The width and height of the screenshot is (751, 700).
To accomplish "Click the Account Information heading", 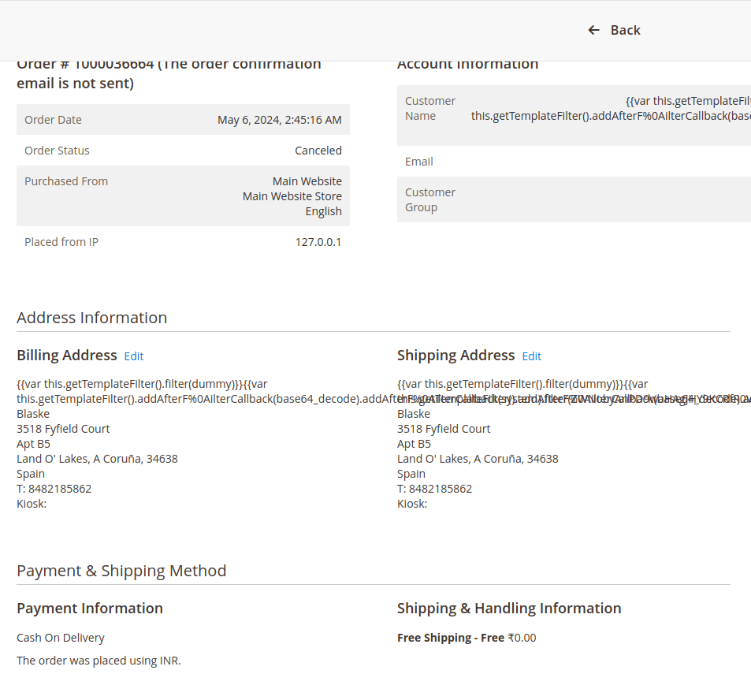I will [467, 65].
